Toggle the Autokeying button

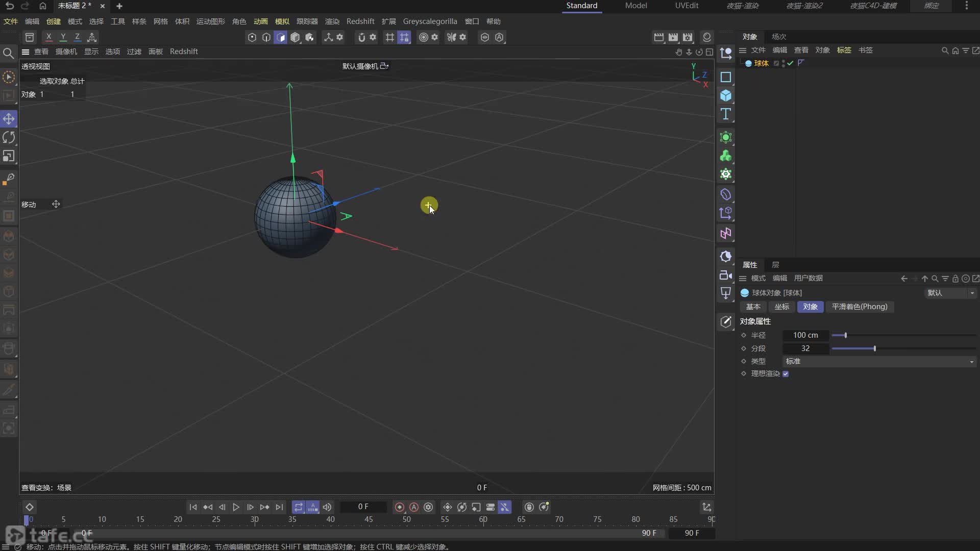coord(414,507)
